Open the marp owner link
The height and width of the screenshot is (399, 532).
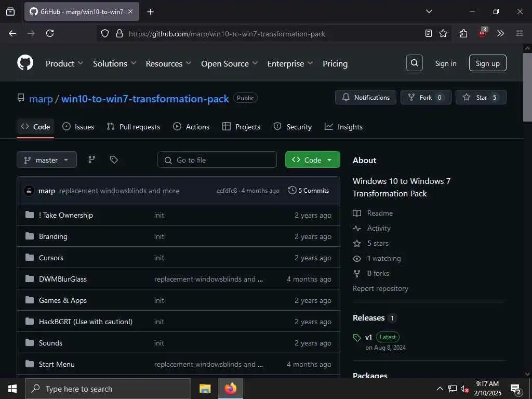tap(41, 99)
